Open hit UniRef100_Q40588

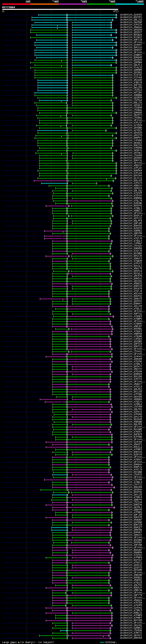(x=131, y=22)
